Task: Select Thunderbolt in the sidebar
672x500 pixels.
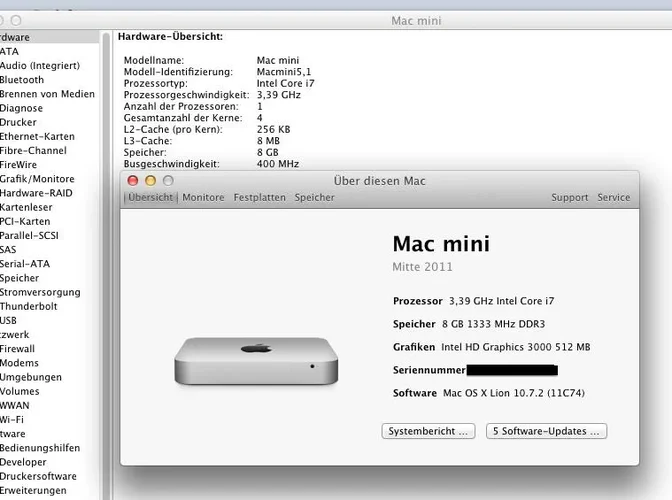Action: [29, 306]
